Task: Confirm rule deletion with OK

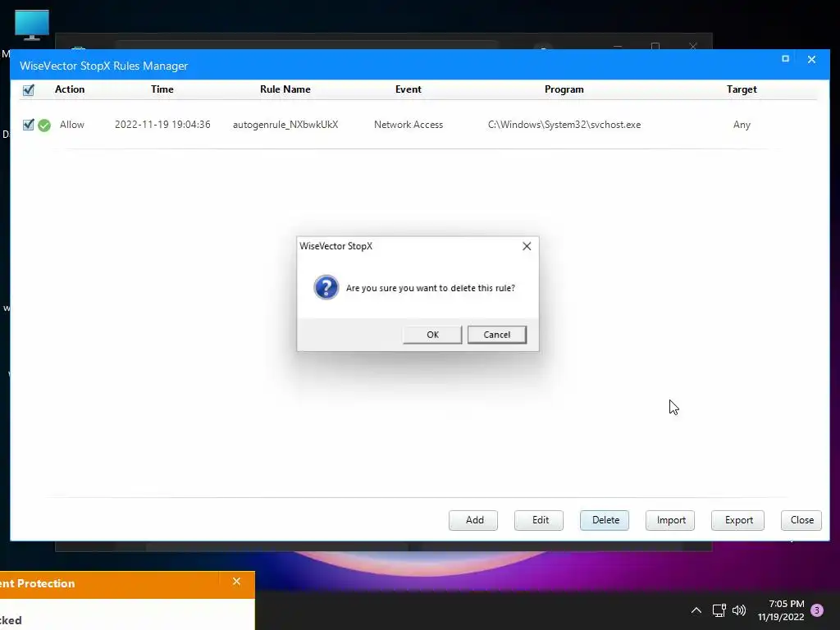Action: (432, 335)
